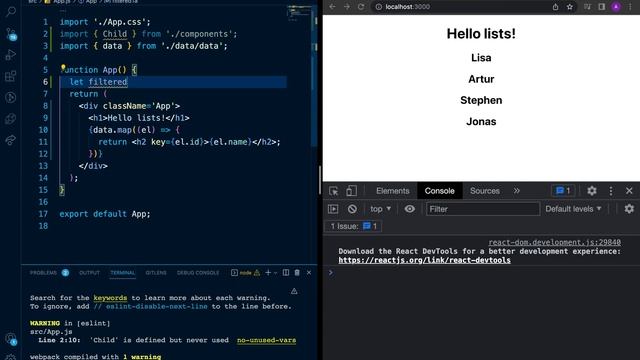Create live expression with eye icon
This screenshot has height=360, width=640.
pos(409,209)
